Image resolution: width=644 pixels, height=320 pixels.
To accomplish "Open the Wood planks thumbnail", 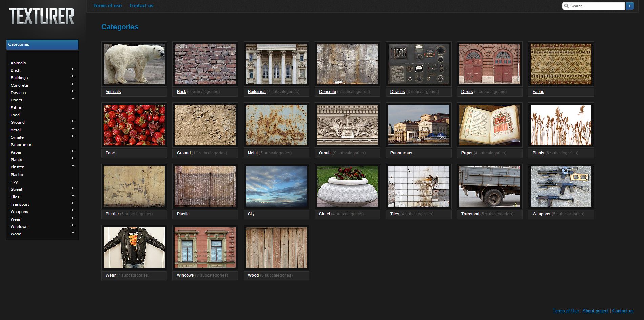I will click(x=276, y=248).
